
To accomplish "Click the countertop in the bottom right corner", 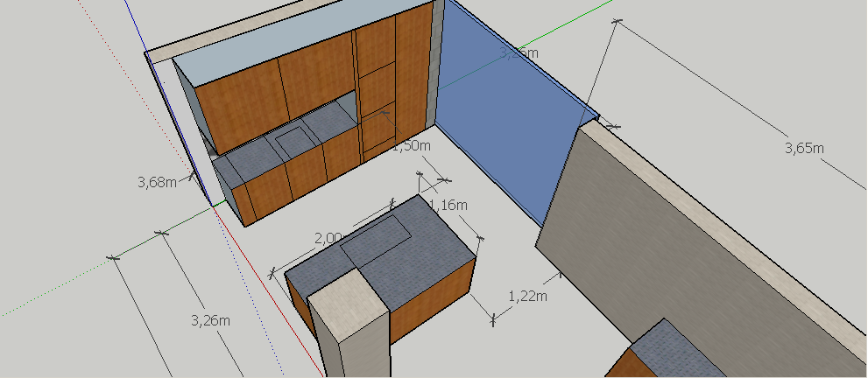I will point(670,346).
